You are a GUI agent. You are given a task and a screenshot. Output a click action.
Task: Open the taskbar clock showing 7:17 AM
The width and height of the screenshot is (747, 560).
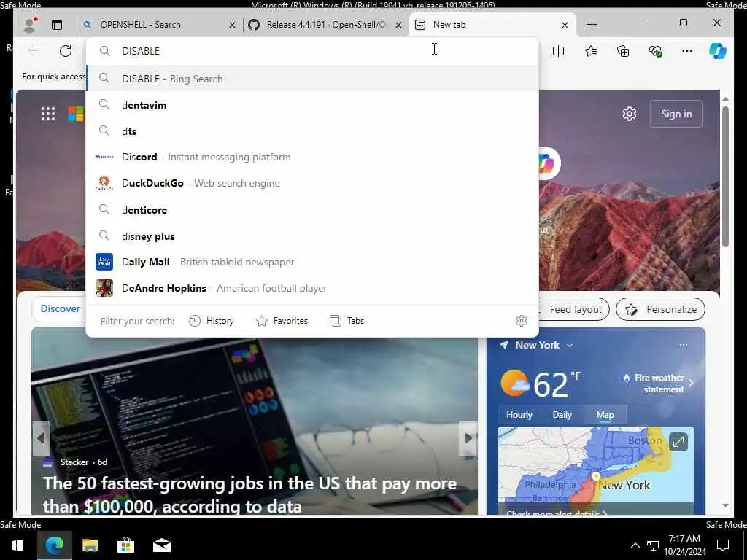tap(684, 545)
